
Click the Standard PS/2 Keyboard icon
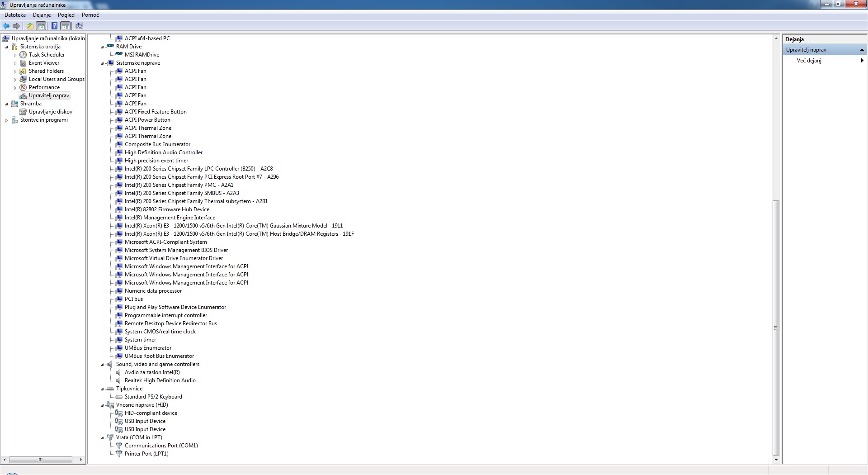(119, 397)
